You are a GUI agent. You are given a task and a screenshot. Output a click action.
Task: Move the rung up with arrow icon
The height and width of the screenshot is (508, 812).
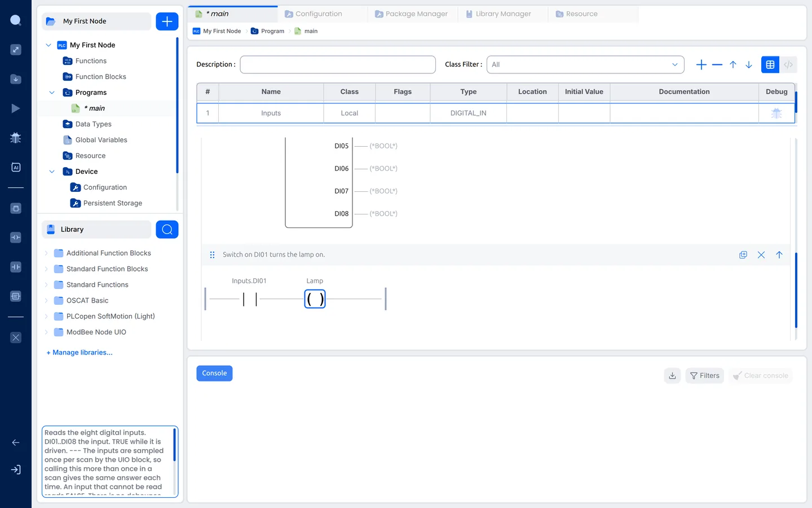coord(779,255)
